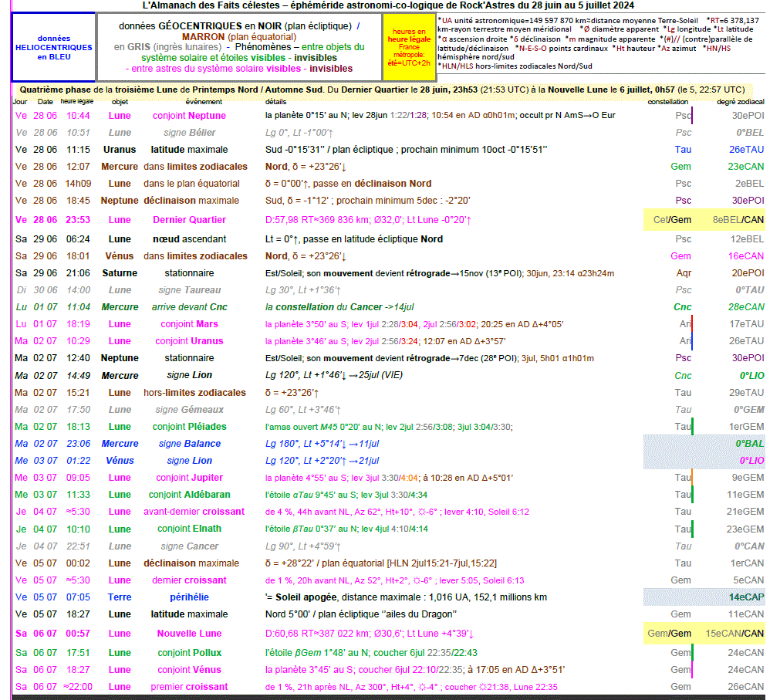The height and width of the screenshot is (700, 780).
Task: Click '0°LIO' in the Mercure 14:49 row
Action: pos(751,376)
